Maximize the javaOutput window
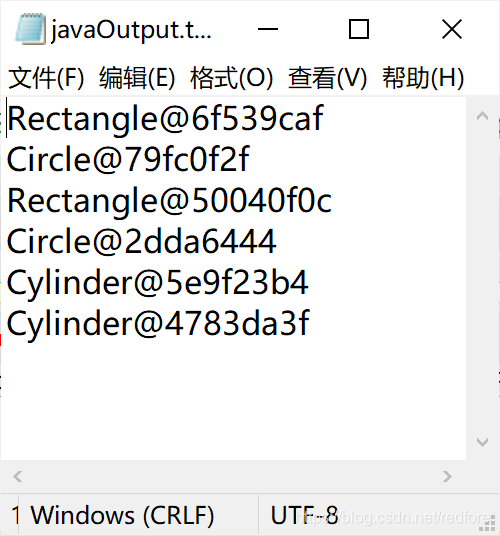This screenshot has height=536, width=500. click(x=359, y=29)
